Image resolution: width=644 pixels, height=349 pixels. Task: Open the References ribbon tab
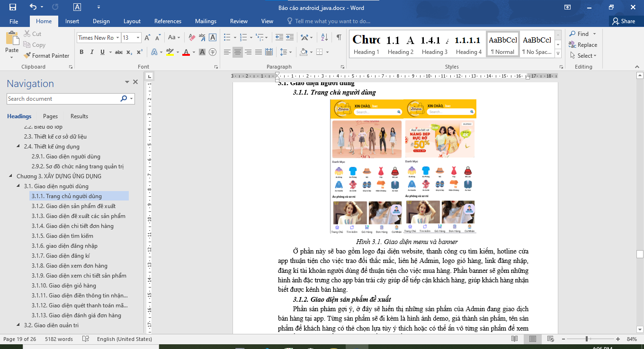(168, 21)
